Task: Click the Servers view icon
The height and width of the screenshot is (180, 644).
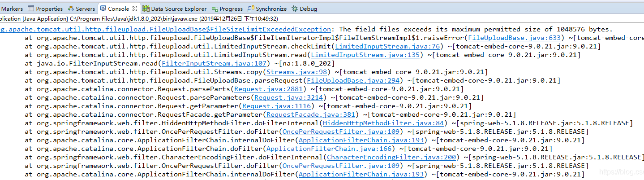Action: pos(71,9)
